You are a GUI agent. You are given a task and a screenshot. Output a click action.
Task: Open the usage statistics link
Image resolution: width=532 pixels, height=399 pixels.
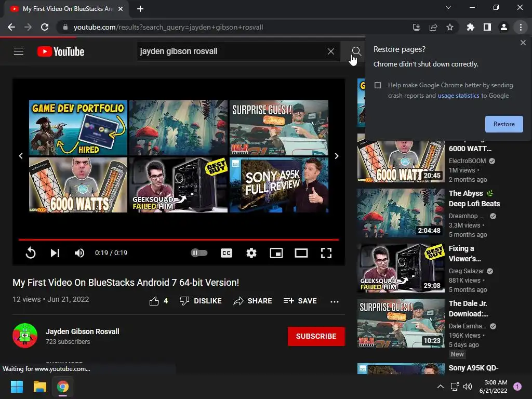click(458, 96)
